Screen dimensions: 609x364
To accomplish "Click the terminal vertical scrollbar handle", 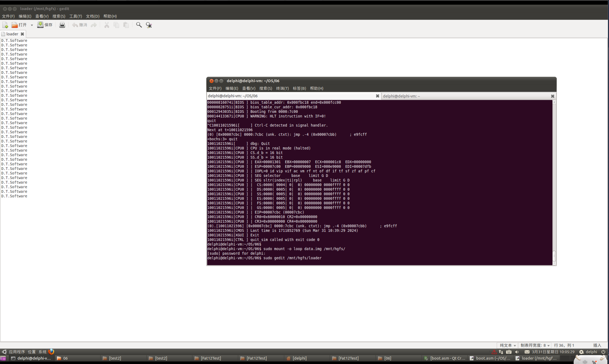I will pos(554,256).
